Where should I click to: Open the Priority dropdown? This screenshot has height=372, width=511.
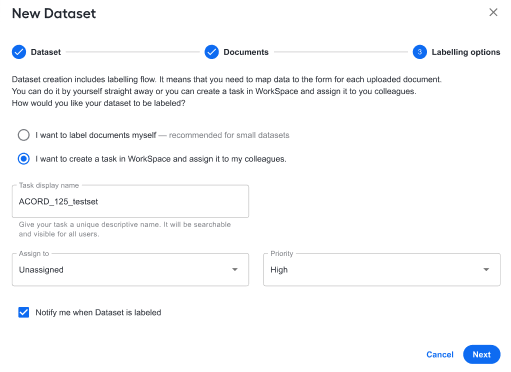382,270
